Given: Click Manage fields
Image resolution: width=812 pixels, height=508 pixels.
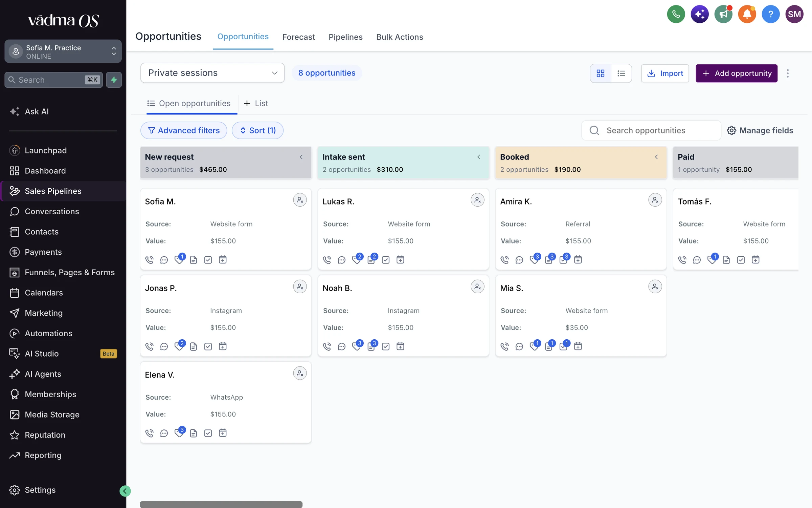Looking at the screenshot, I should [760, 130].
